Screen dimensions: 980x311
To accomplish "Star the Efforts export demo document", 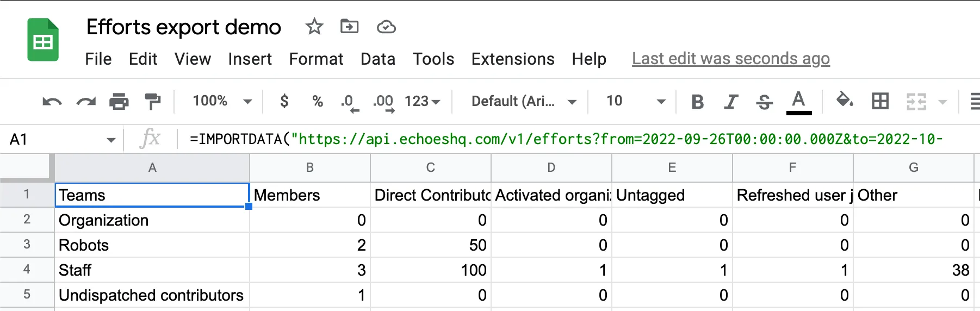I will (314, 27).
